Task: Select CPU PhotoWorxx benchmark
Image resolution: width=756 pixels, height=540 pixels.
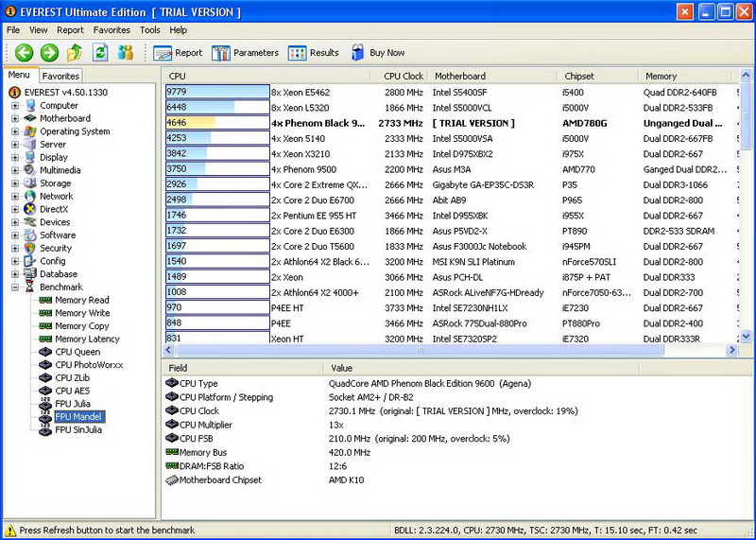Action: pyautogui.click(x=89, y=365)
